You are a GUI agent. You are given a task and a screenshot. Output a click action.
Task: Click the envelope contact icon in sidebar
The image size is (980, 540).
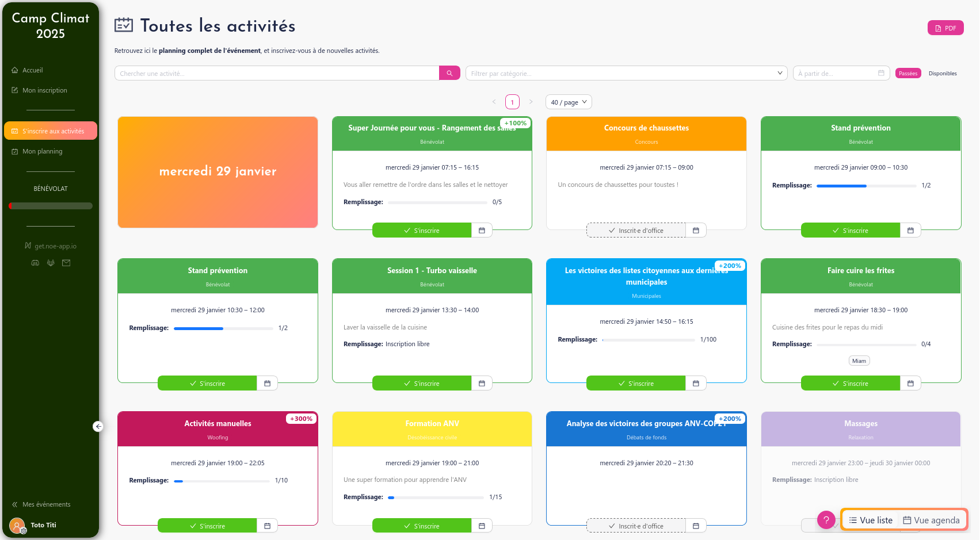pos(66,263)
